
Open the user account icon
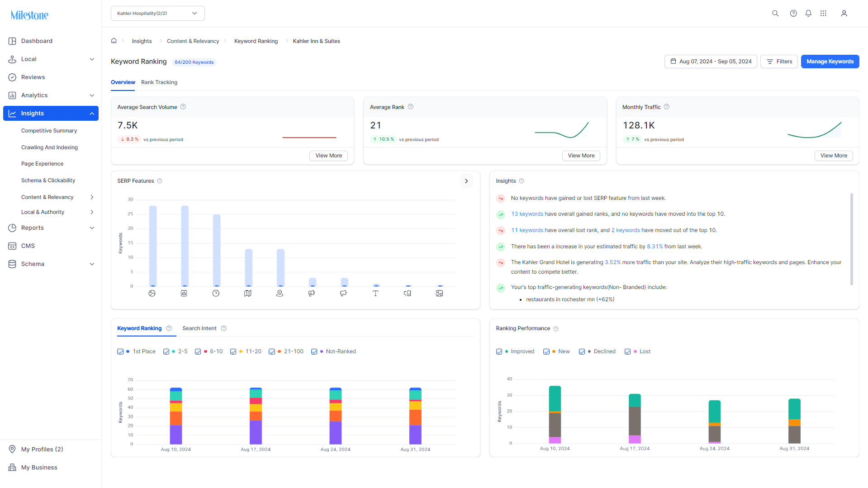[844, 14]
